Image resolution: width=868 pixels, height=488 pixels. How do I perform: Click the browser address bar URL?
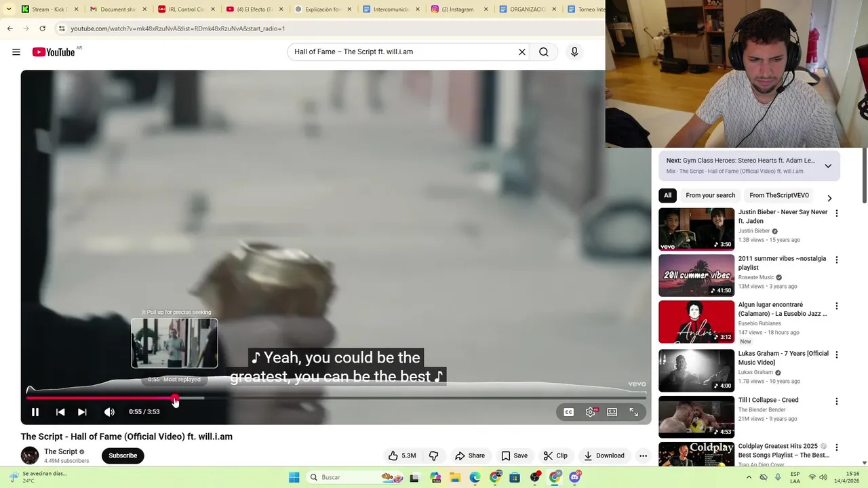(178, 28)
